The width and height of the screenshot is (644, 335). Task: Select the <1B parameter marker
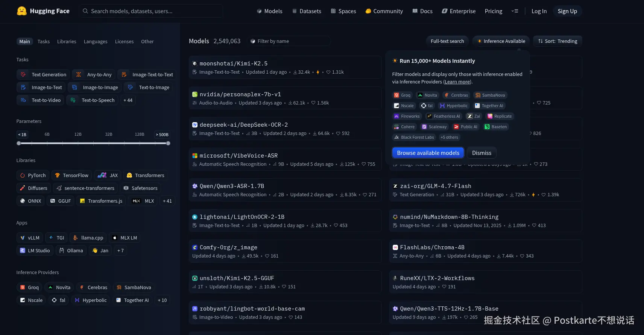click(x=22, y=134)
